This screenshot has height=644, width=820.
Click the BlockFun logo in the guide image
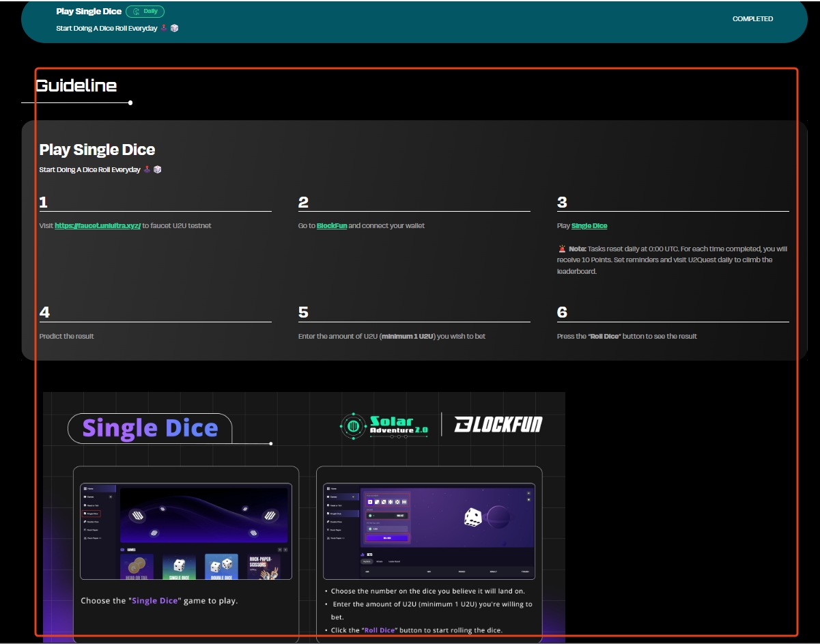[x=498, y=425]
